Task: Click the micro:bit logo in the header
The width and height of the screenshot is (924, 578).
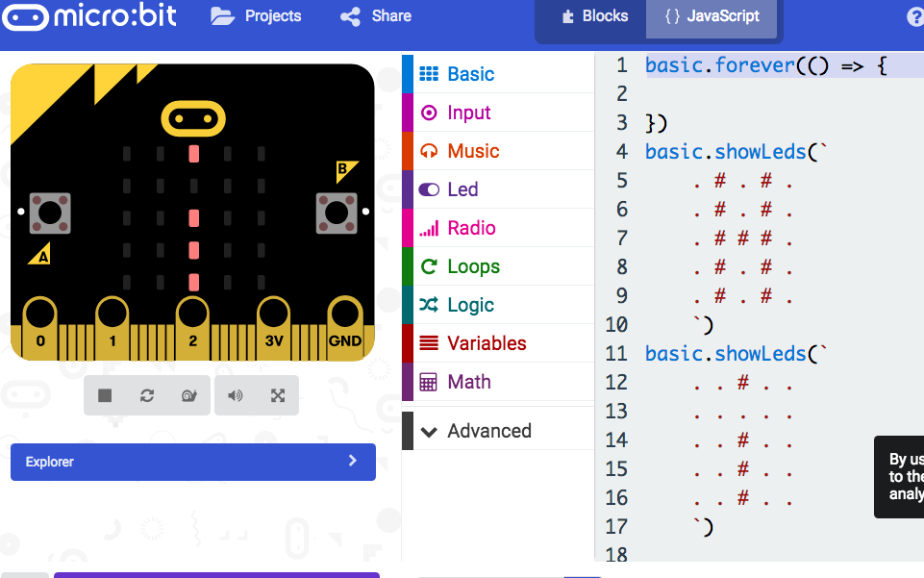Action: pyautogui.click(x=93, y=17)
